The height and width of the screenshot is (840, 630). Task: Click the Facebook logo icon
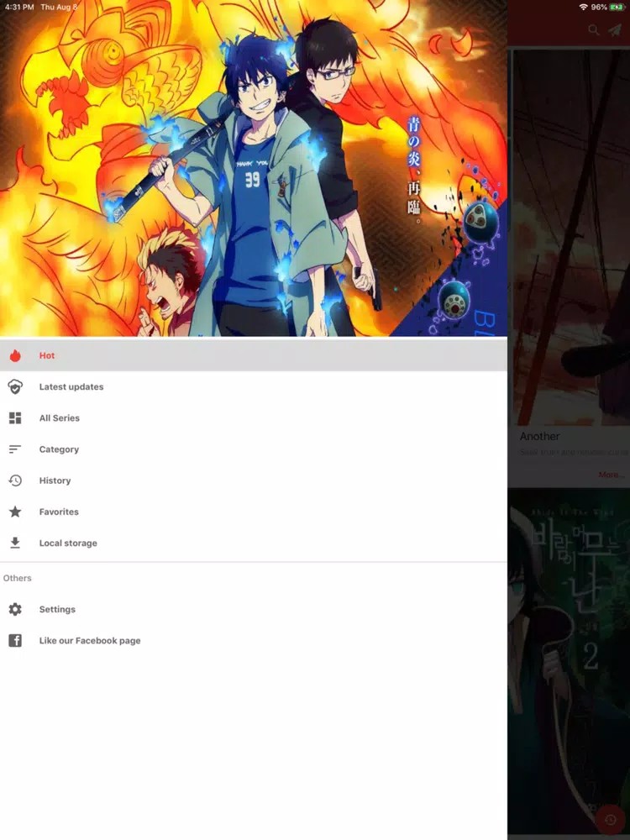[x=15, y=640]
